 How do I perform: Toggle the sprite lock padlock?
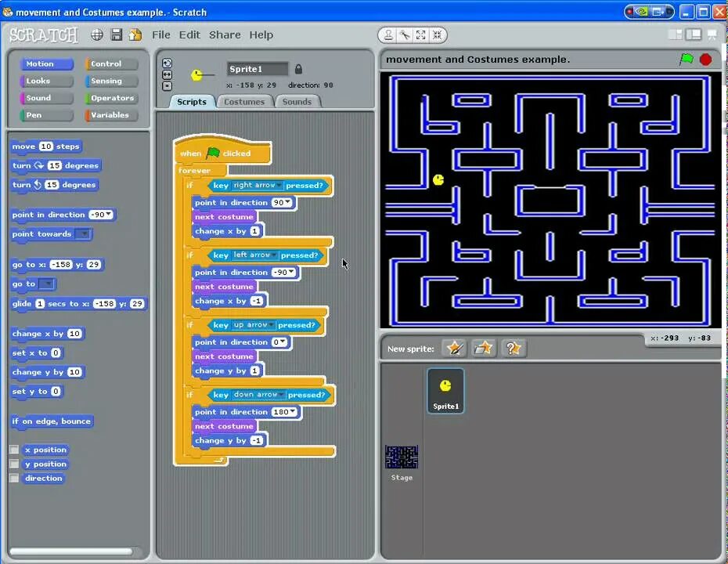[x=298, y=69]
